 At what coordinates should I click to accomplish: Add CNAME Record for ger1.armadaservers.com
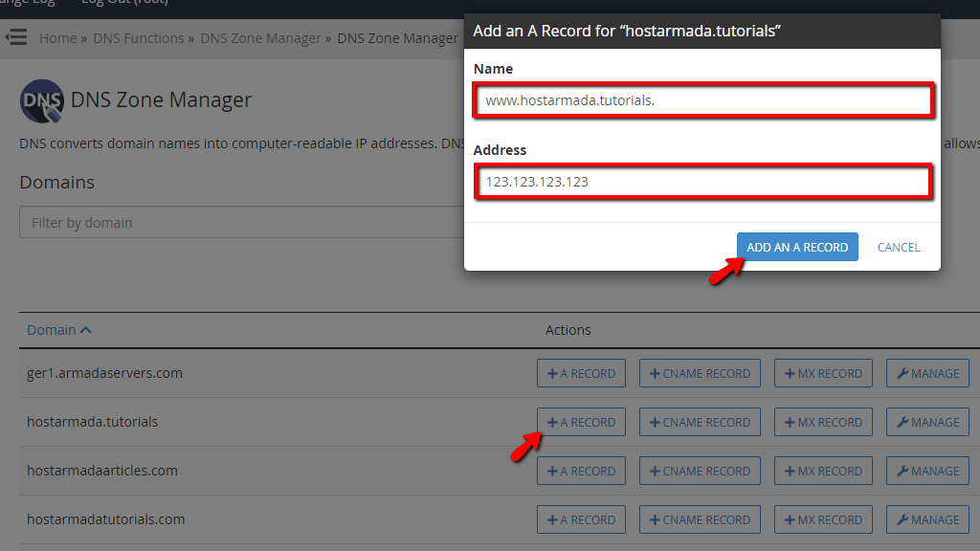coord(700,373)
